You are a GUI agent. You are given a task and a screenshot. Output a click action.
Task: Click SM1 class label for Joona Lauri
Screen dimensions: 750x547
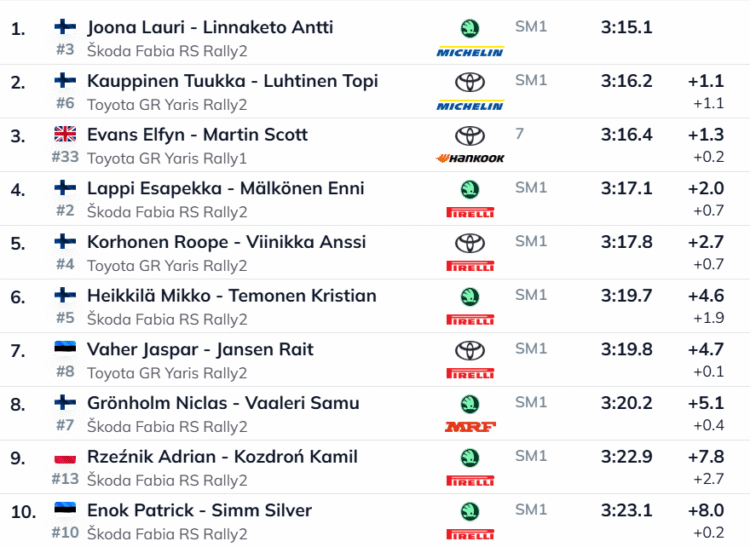point(531,26)
